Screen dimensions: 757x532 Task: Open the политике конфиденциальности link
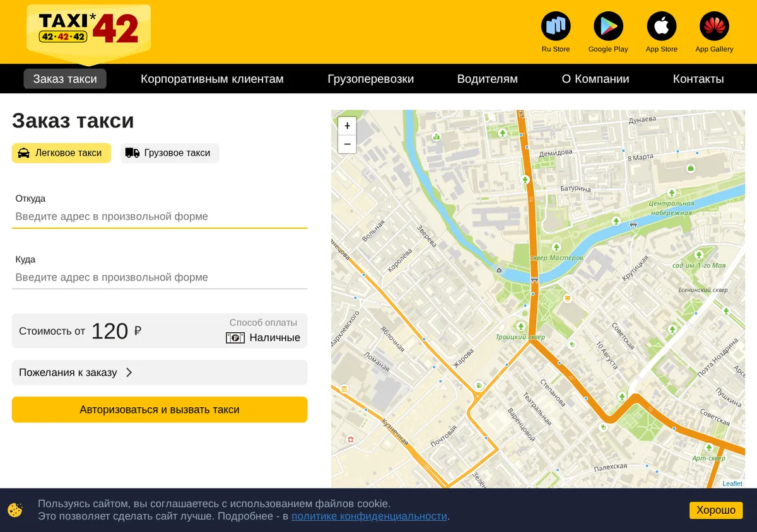(370, 516)
